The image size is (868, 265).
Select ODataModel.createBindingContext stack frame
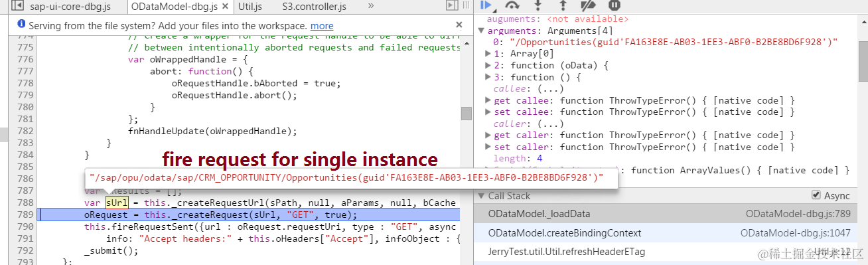(671, 232)
